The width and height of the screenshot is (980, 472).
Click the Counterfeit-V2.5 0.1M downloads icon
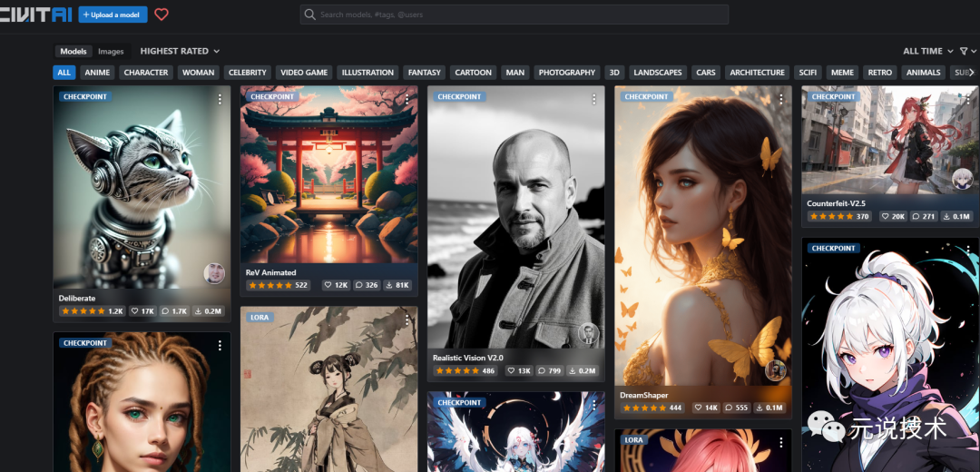pos(946,216)
